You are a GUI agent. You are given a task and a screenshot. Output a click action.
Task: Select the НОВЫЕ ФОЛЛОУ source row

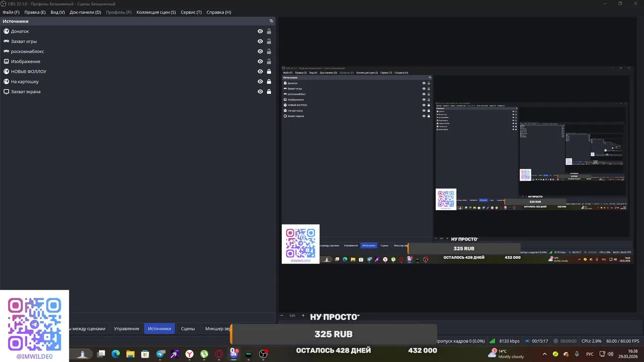(x=137, y=71)
